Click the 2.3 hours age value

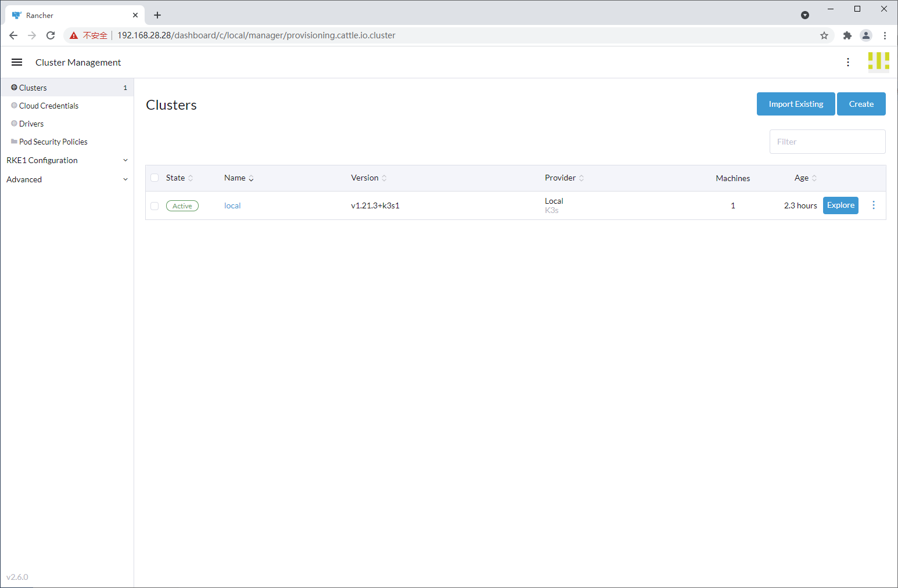(x=800, y=205)
